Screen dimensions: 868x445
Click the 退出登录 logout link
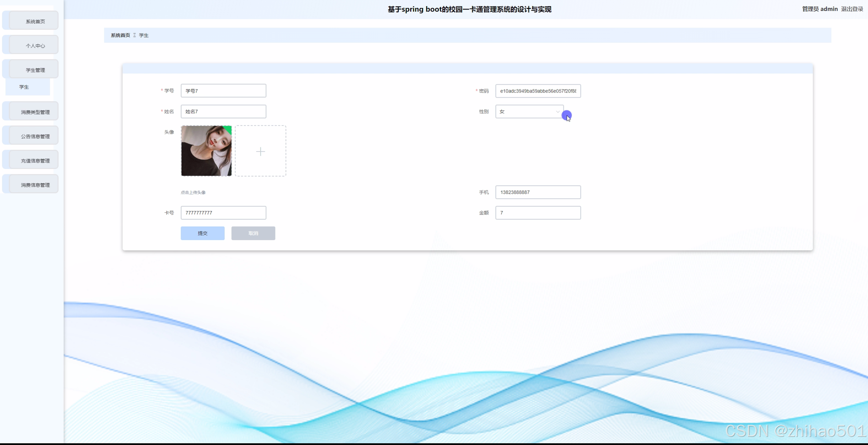coord(852,9)
